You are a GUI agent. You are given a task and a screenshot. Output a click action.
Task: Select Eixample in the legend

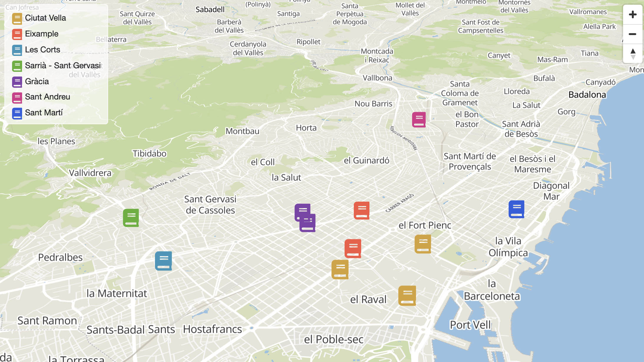(42, 34)
